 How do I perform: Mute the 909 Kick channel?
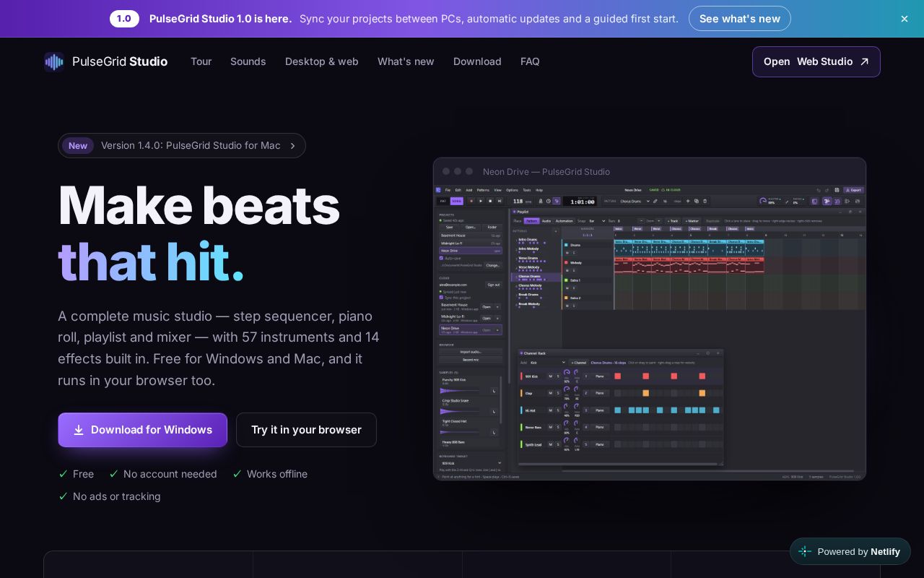[551, 376]
